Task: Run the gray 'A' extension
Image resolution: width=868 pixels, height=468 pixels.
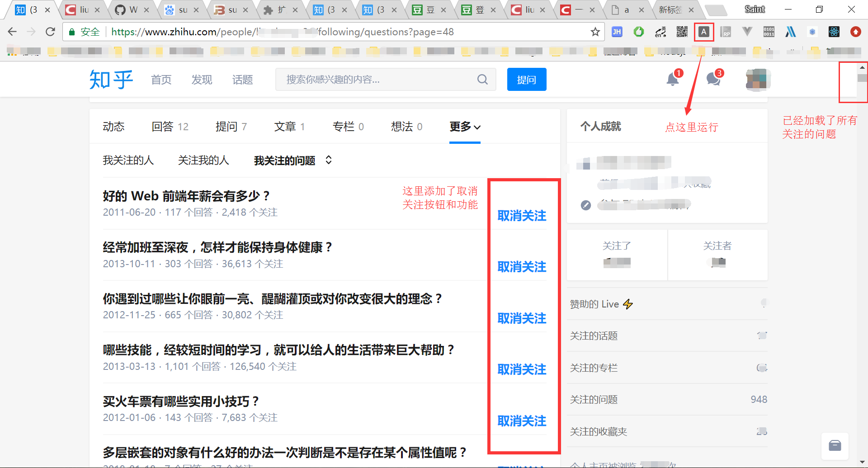Action: tap(704, 32)
